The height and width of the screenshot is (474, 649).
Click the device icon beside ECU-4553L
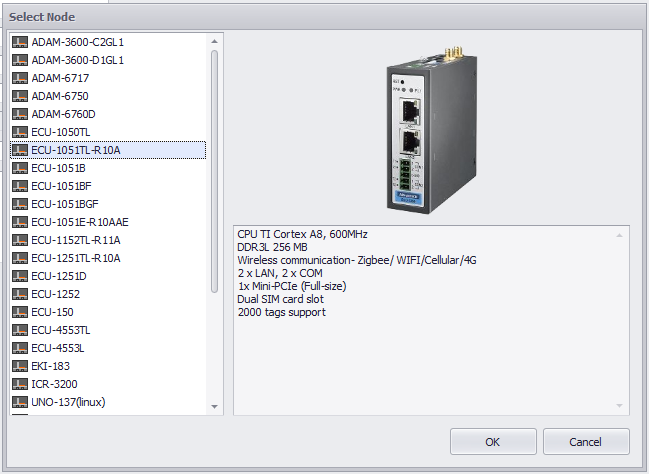click(20, 348)
